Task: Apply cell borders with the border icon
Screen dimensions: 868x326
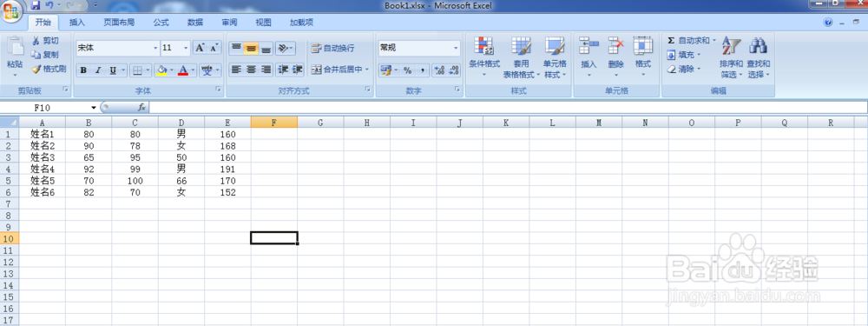Action: click(136, 70)
